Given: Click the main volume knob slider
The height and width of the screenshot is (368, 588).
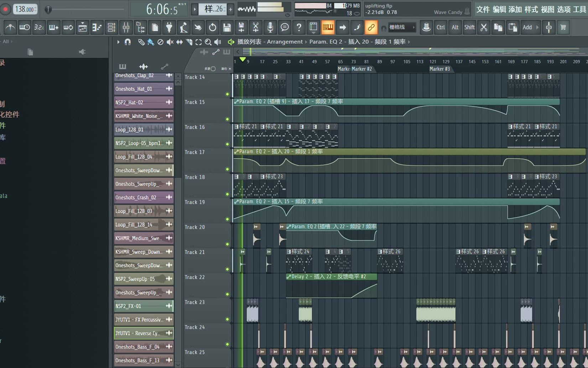Looking at the screenshot, I should 48,10.
